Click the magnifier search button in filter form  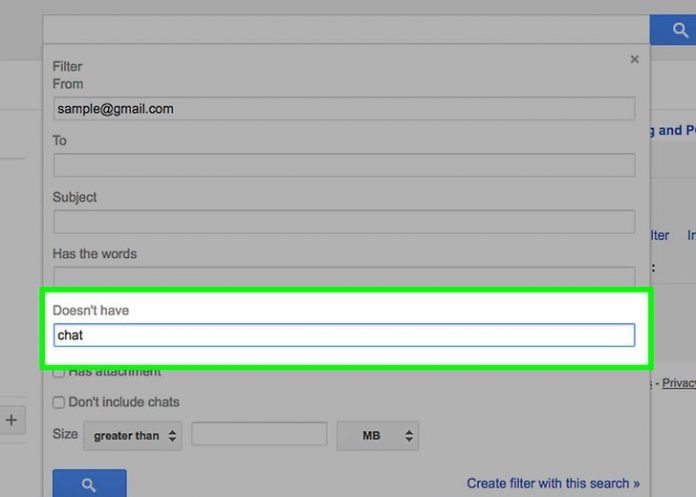(x=89, y=484)
